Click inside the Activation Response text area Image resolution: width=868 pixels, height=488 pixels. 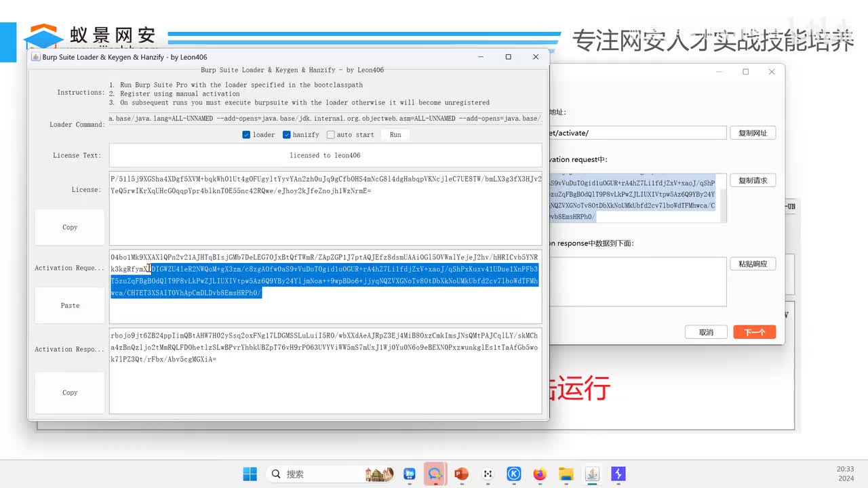pos(325,371)
